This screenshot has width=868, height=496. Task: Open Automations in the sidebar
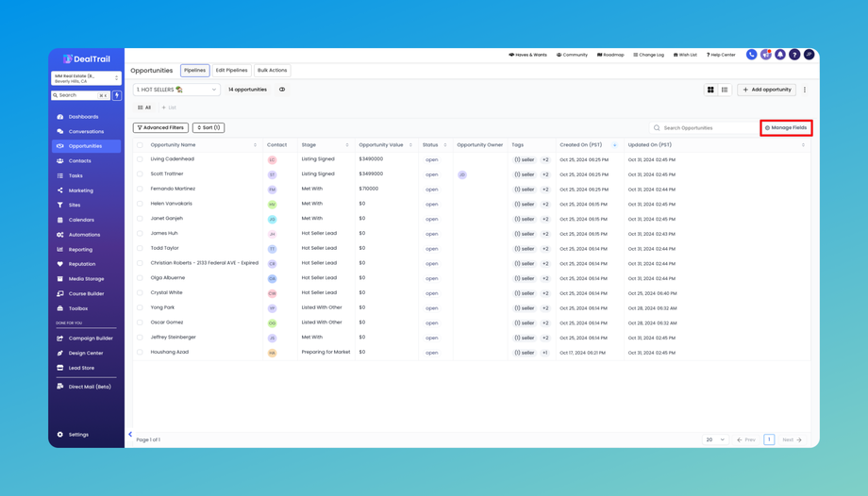click(x=84, y=235)
